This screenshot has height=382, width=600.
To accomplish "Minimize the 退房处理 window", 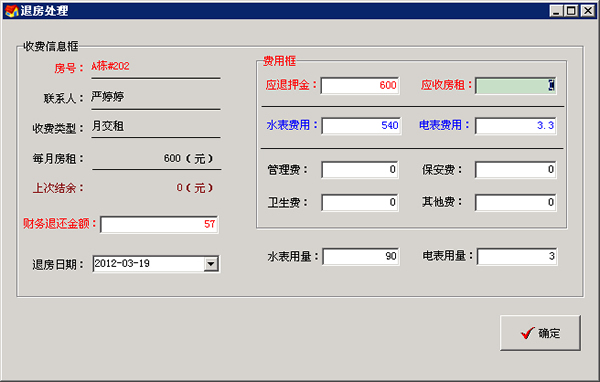I will pos(556,11).
